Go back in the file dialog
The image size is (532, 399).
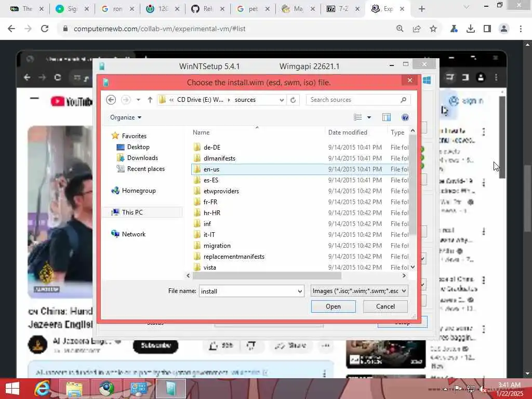click(x=111, y=100)
